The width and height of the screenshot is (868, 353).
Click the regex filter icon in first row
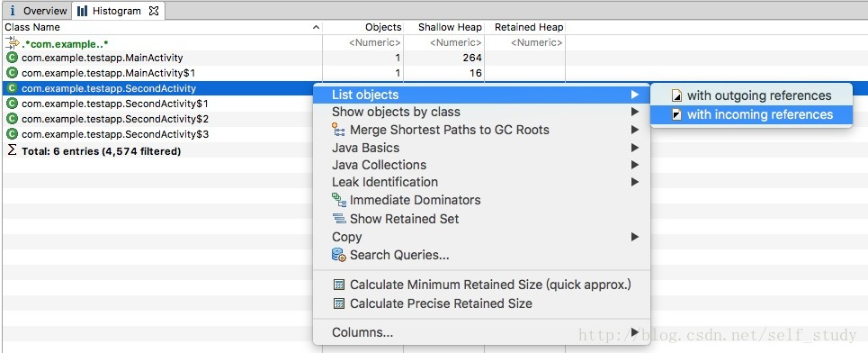(13, 42)
